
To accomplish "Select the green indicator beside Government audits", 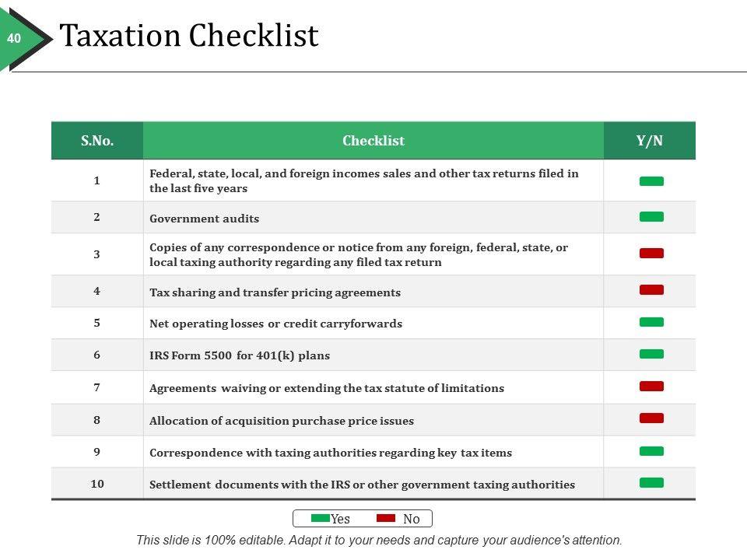I will point(651,217).
